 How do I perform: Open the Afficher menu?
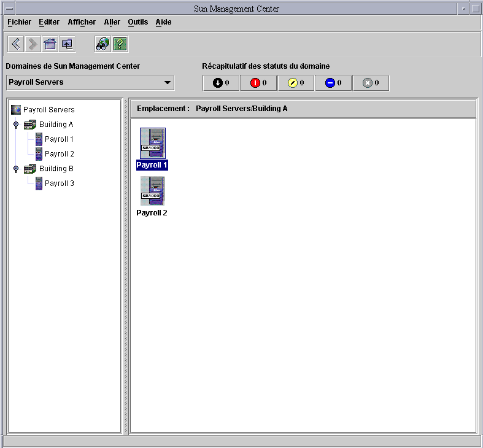point(82,22)
